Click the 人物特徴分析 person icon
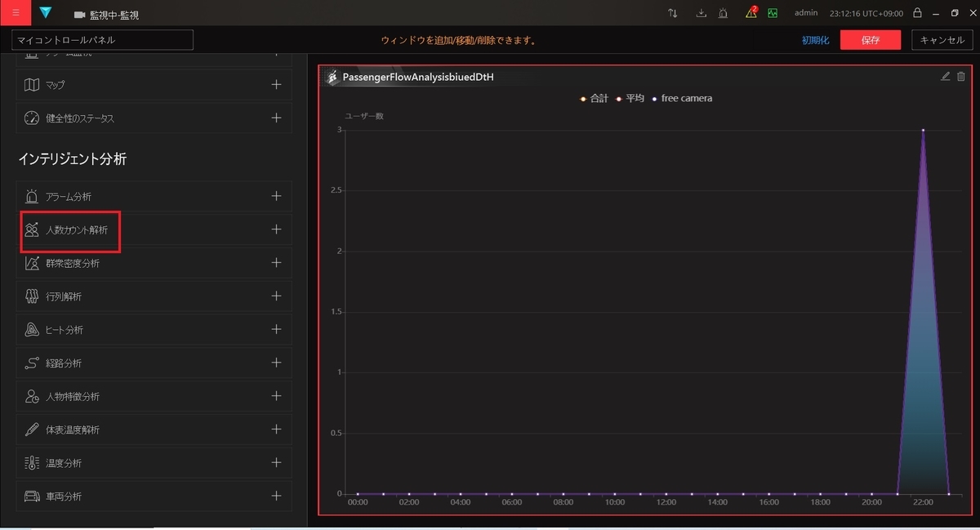 (32, 397)
